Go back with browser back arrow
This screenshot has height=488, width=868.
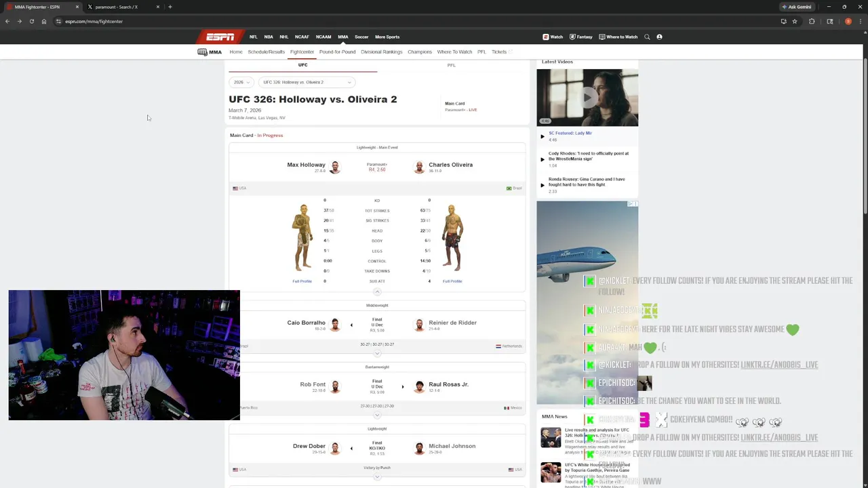[7, 21]
